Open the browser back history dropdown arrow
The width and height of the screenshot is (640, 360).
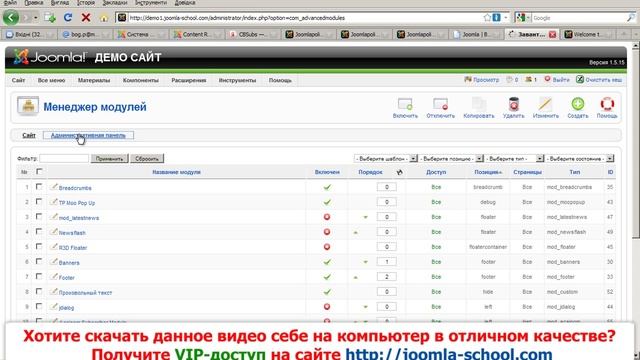point(36,18)
